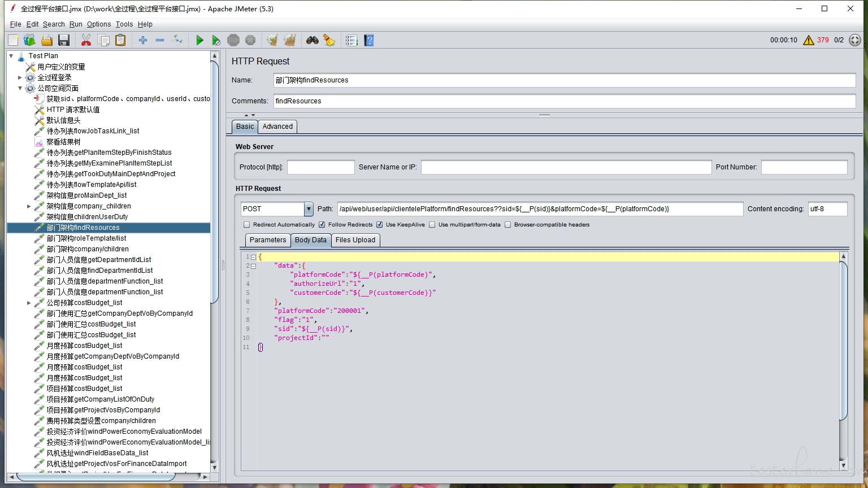Cut the selected element with scissors icon
This screenshot has width=868, height=488.
86,40
